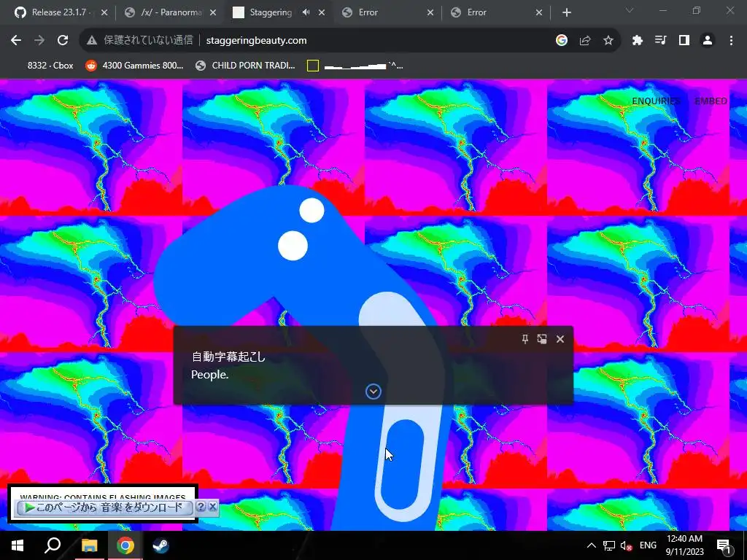Open File Explorer from the taskbar

coord(89,545)
